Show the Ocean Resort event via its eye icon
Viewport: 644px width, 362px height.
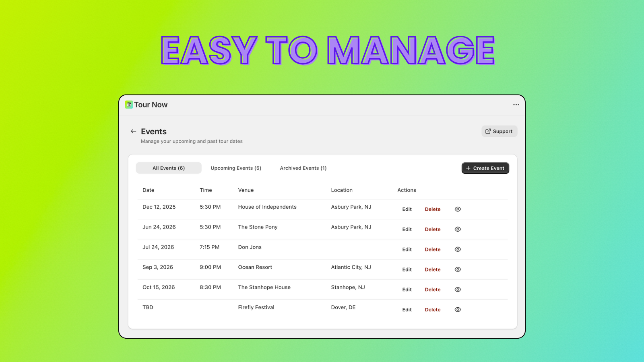[458, 269]
